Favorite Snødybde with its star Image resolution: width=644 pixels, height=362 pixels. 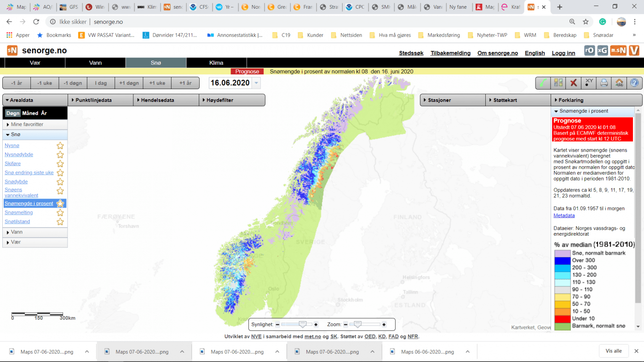60,182
